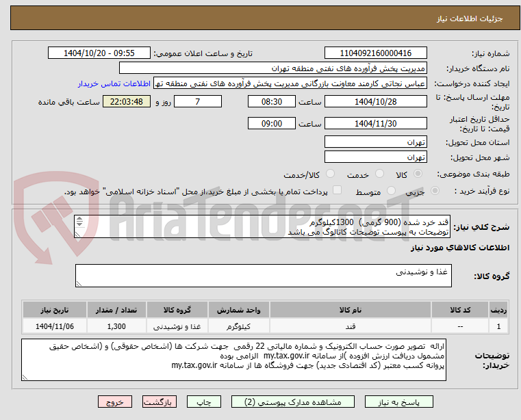Toggle the 'اسناد خزانه اسلامی' payment checkbox
Image resolution: width=521 pixels, height=420 pixels.
338,190
